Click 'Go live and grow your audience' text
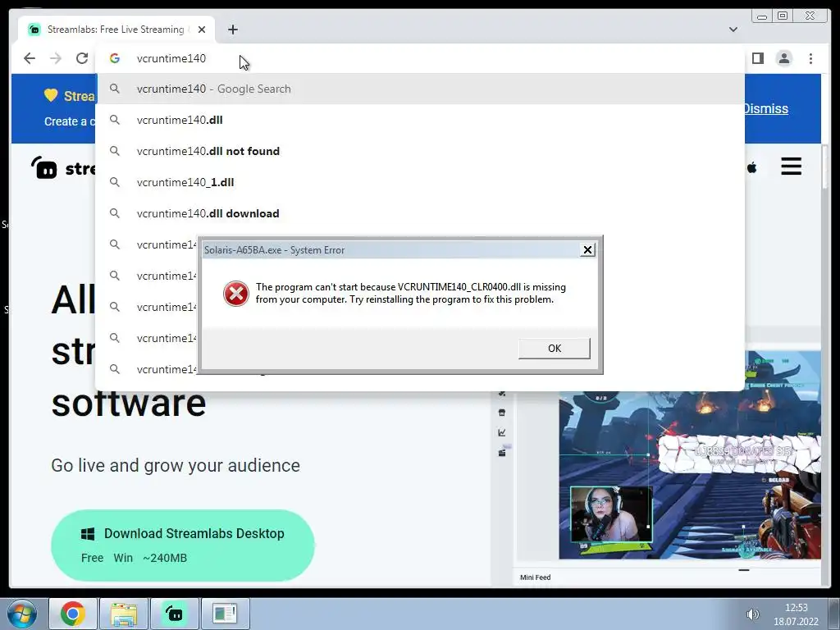Viewport: 840px width, 630px height. point(176,466)
